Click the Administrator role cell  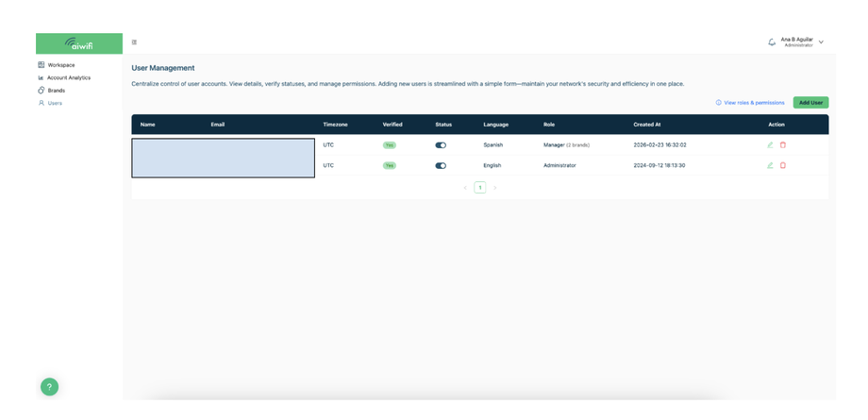(559, 165)
